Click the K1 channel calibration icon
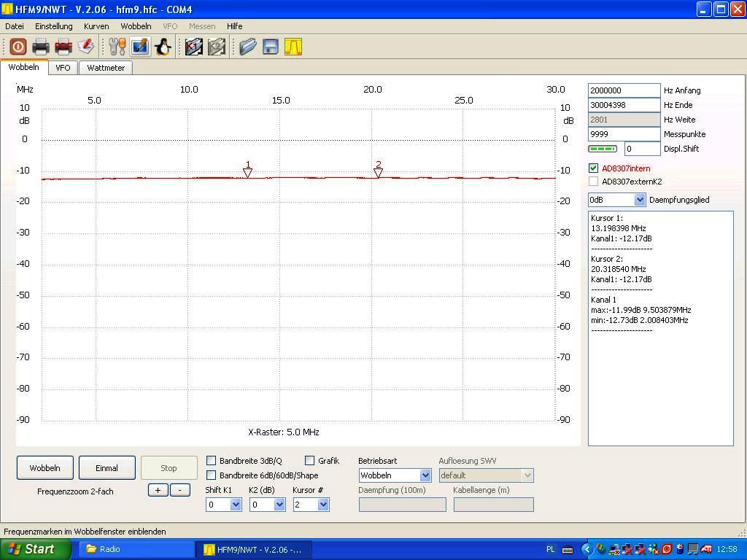The image size is (747, 560). [193, 47]
